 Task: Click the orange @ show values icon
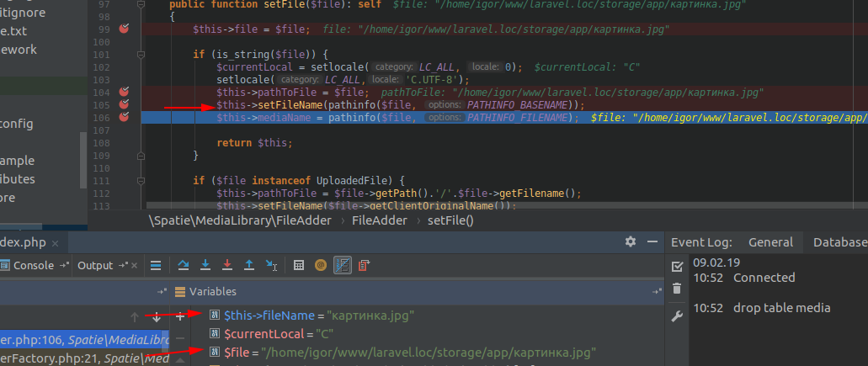(x=321, y=265)
